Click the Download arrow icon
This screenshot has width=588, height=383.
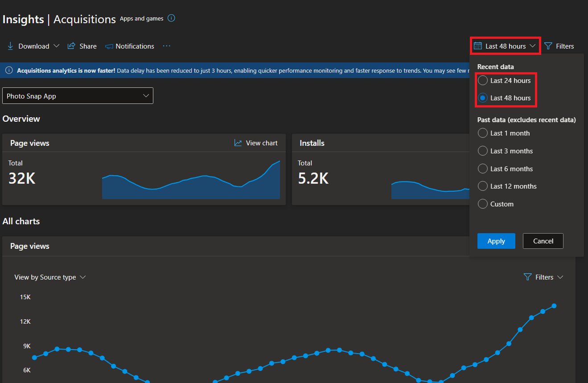point(11,46)
